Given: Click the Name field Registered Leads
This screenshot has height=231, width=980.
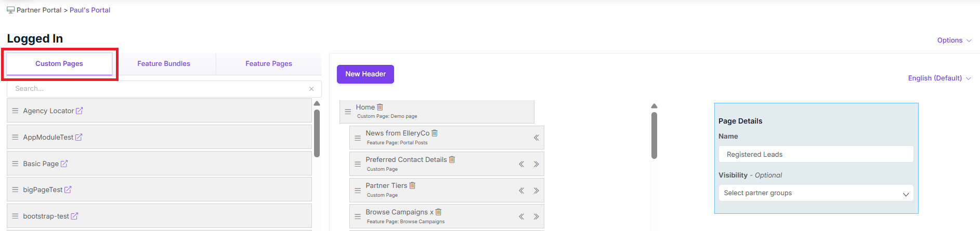Looking at the screenshot, I should [816, 154].
